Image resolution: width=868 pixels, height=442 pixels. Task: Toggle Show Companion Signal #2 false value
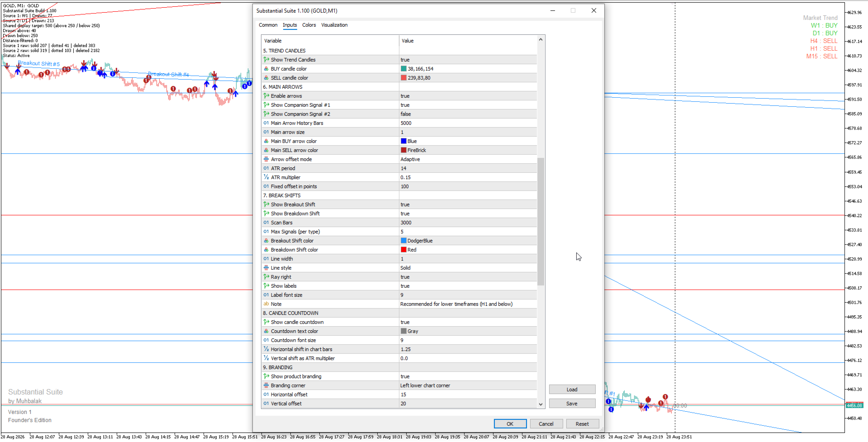[x=468, y=114]
